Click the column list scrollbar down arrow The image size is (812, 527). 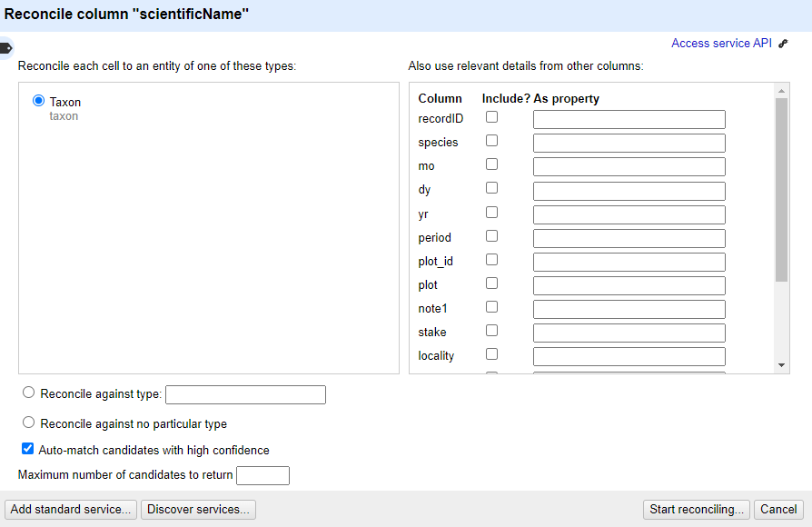tap(781, 365)
